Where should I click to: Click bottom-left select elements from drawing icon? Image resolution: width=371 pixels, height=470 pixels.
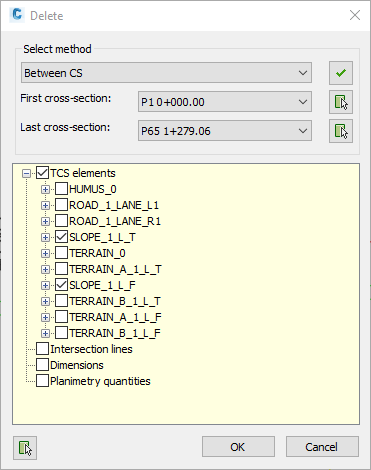[x=25, y=448]
